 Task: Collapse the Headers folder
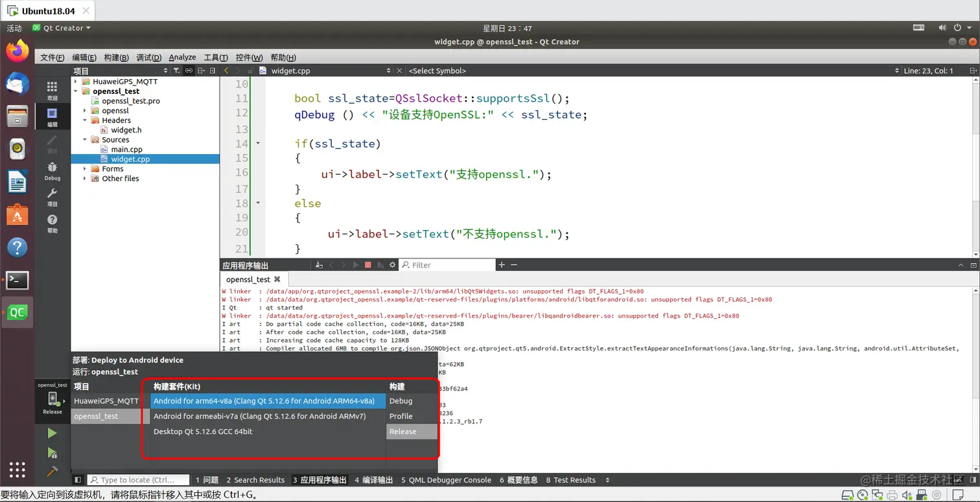[x=85, y=120]
